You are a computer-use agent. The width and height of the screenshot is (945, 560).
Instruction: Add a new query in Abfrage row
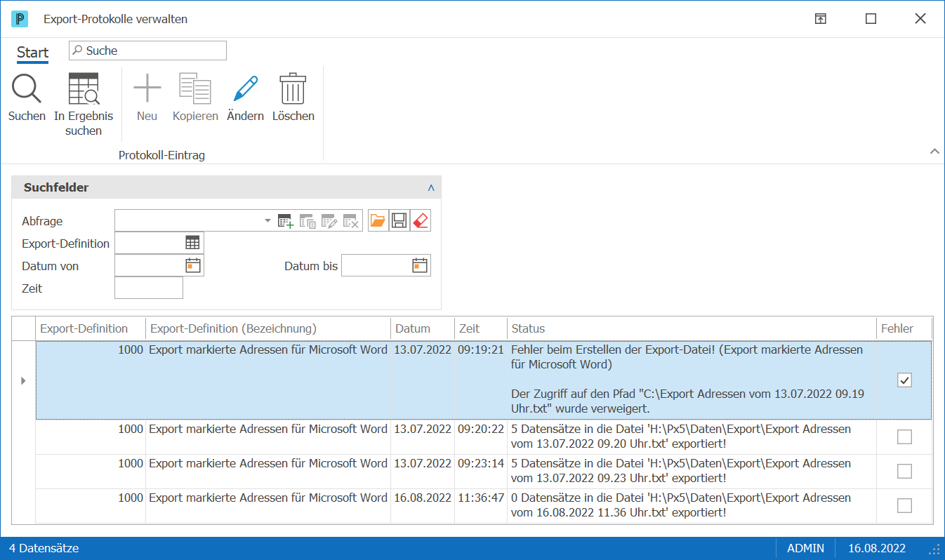[286, 221]
